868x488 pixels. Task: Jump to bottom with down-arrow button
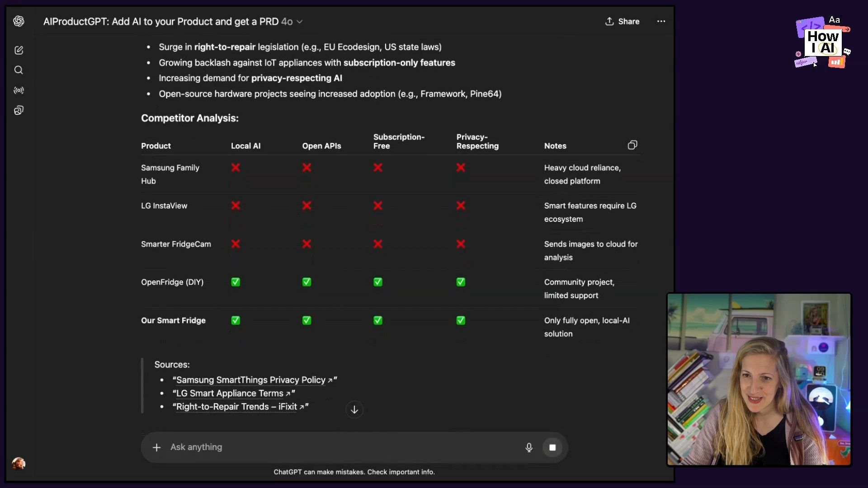354,410
